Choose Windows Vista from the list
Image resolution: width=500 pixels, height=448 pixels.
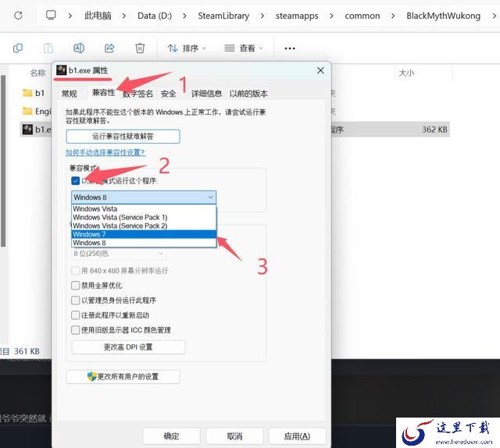tap(144, 208)
